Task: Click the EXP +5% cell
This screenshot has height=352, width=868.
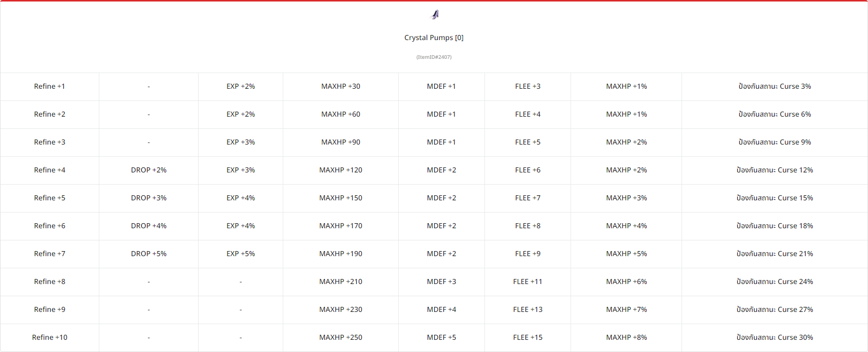Action: (x=241, y=254)
